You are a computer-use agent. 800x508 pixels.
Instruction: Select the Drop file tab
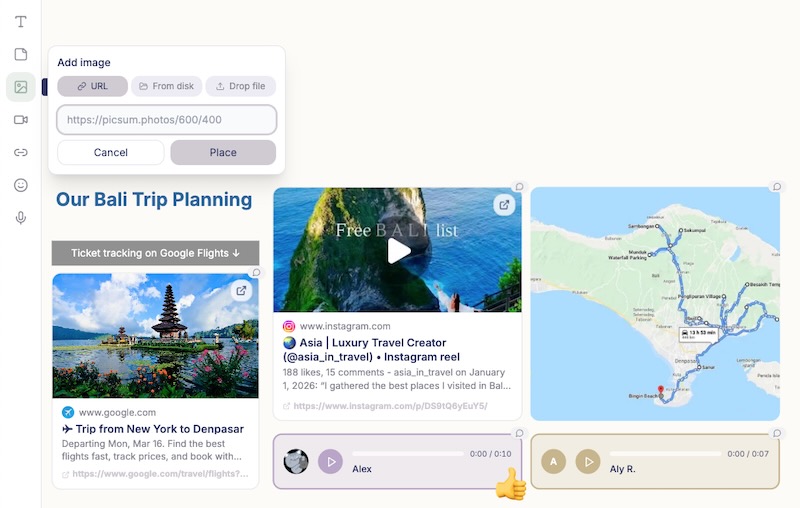coord(240,87)
